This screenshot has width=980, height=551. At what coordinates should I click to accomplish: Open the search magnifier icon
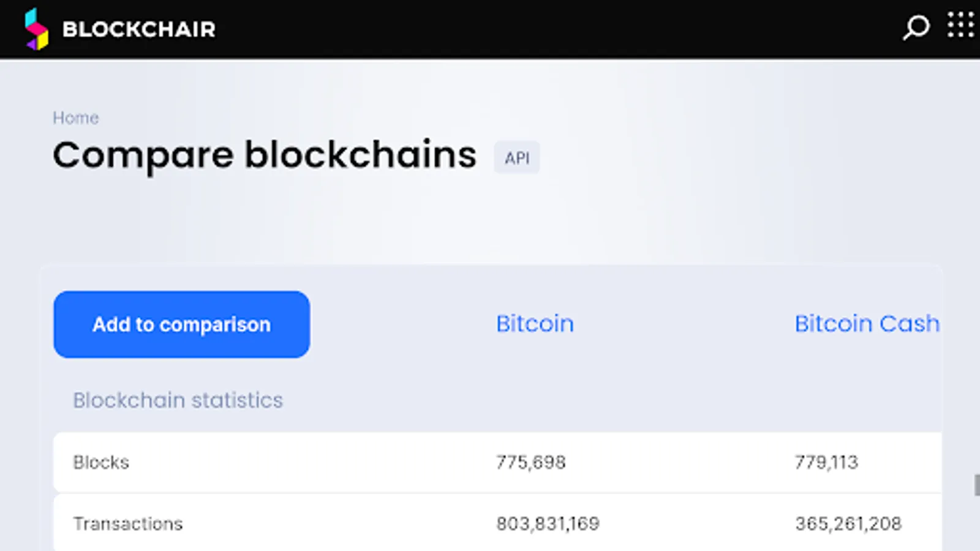pos(916,28)
